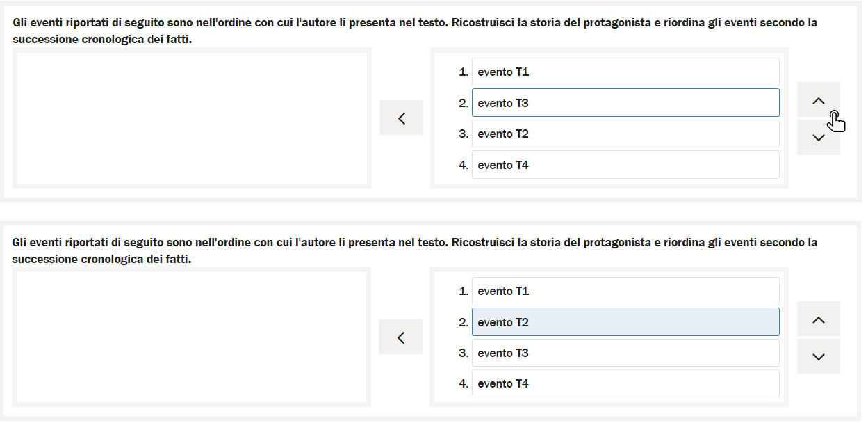Select evento T2 in position 3 of first exercise

[x=625, y=134]
